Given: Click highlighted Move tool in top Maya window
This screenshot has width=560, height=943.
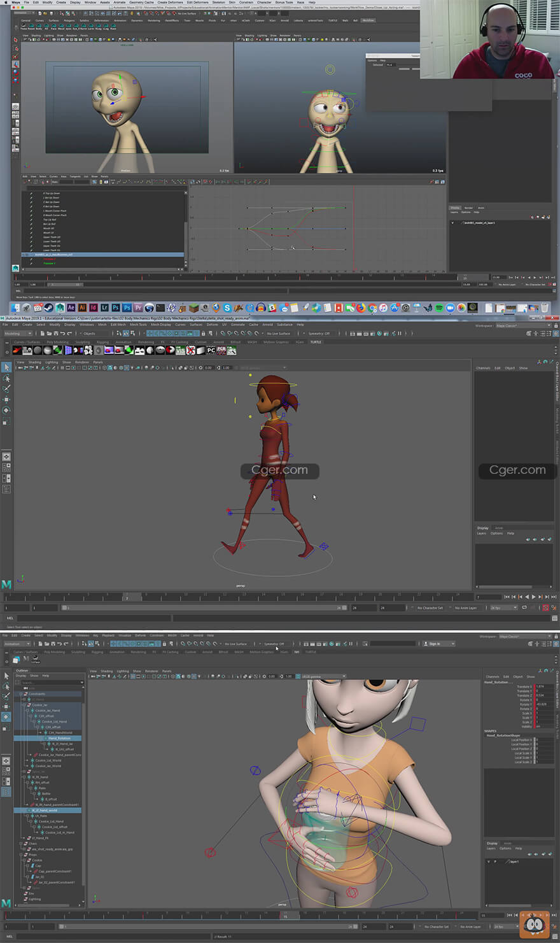Looking at the screenshot, I should (x=16, y=64).
